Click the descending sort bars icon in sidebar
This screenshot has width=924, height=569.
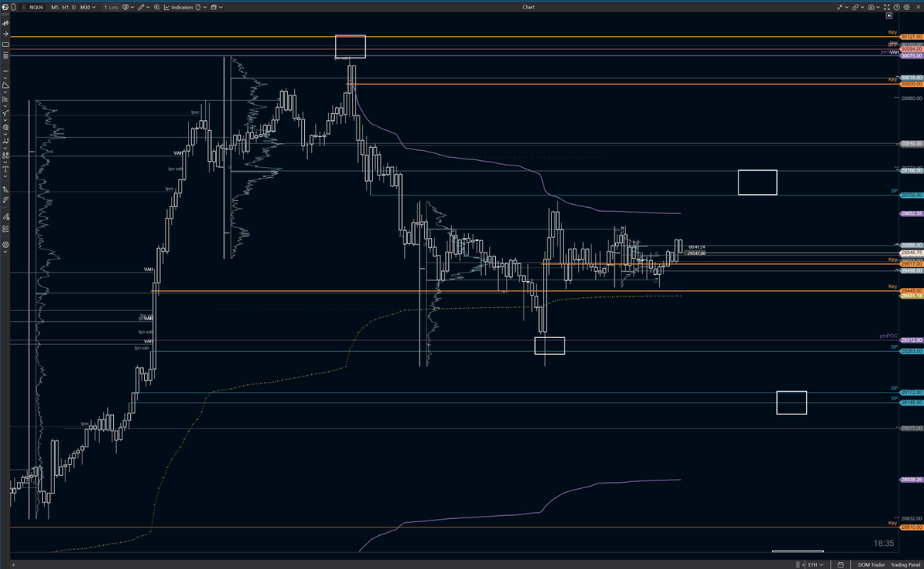click(6, 200)
